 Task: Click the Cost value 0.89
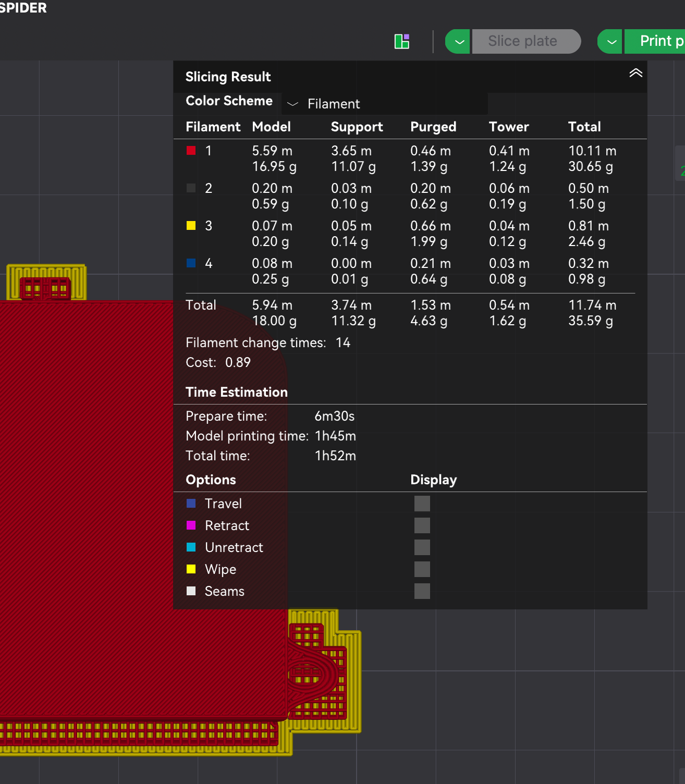coord(238,362)
